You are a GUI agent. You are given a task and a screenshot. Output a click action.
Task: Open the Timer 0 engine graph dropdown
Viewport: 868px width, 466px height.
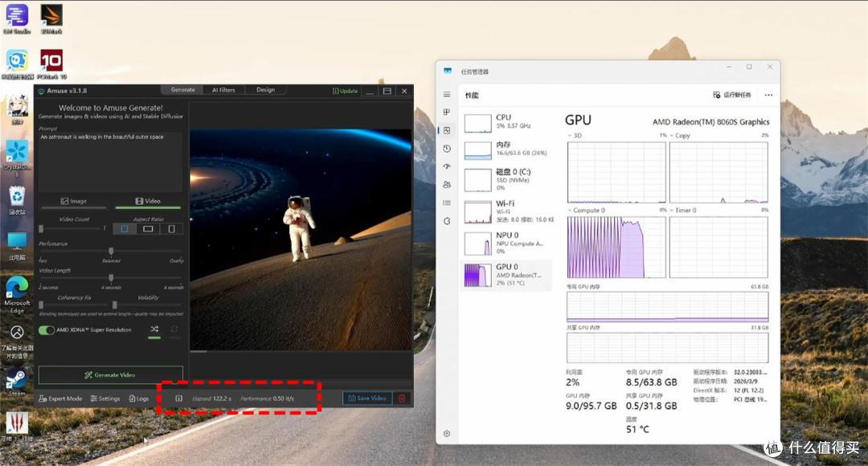[x=683, y=211]
